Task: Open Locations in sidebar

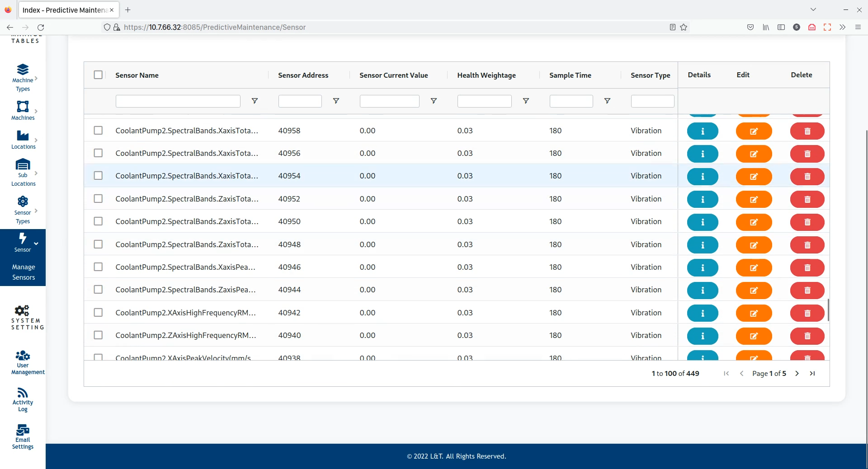Action: point(23,140)
